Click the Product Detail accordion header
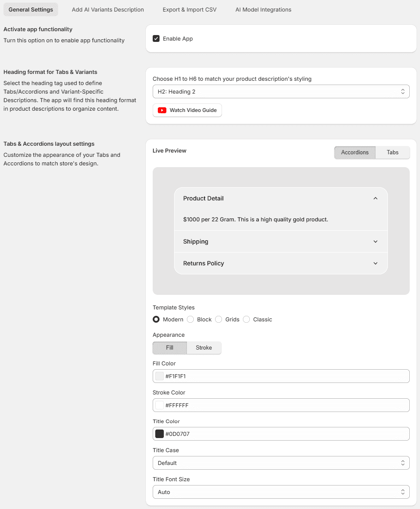 coord(281,198)
